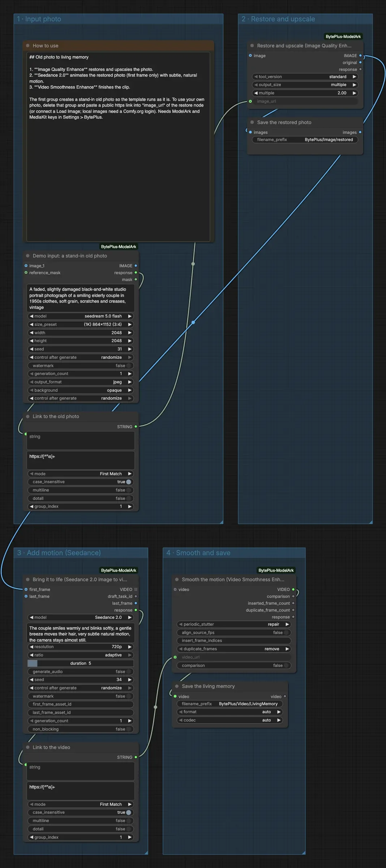Image resolution: width=386 pixels, height=868 pixels.
Task: Click the duplicate_frame_count output port
Action: point(293,610)
